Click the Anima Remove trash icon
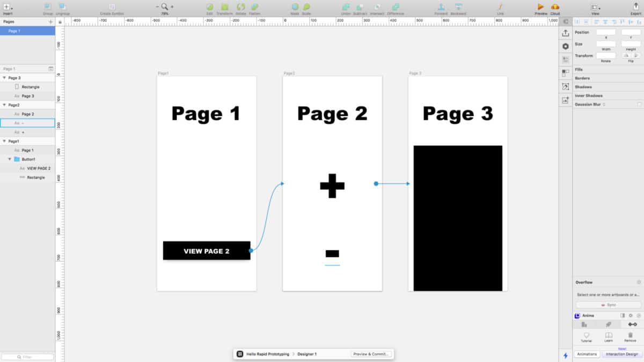Screen dimensions: 644x362 click(630, 335)
